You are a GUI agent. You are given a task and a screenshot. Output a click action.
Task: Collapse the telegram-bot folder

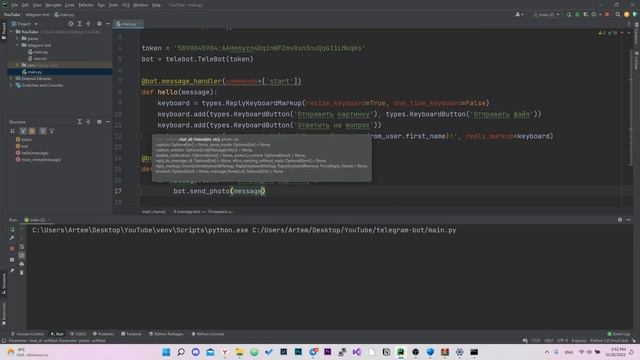18,45
